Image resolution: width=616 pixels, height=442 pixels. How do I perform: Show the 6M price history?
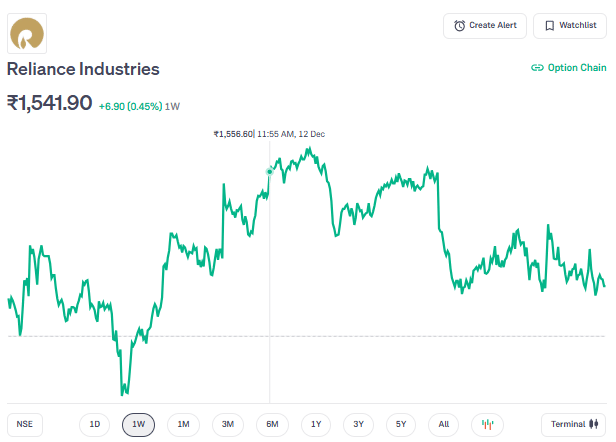point(272,424)
